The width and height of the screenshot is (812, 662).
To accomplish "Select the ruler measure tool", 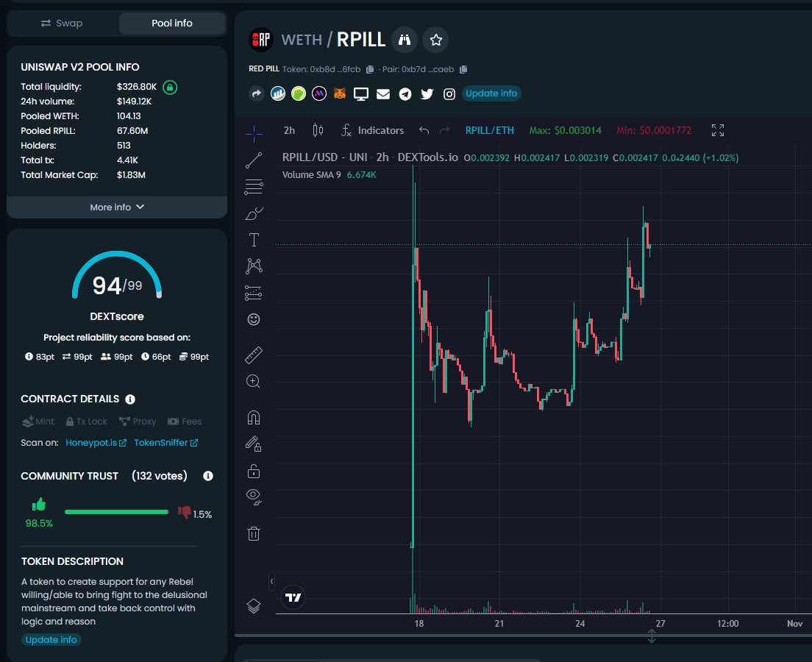I will [254, 355].
